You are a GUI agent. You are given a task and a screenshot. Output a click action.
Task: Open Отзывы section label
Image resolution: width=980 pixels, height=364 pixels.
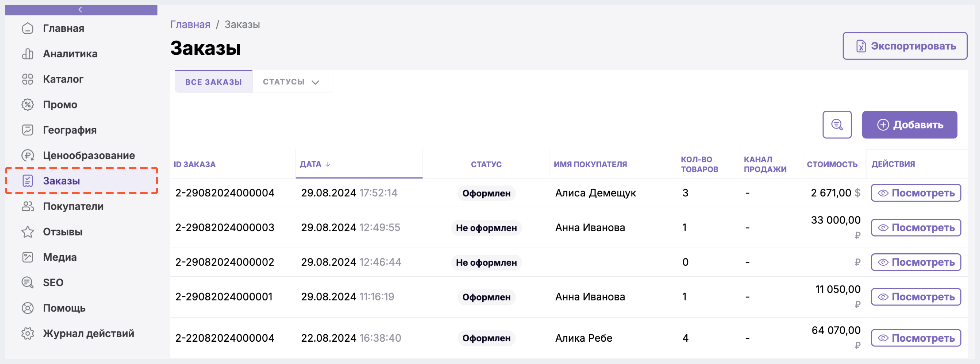point(62,232)
